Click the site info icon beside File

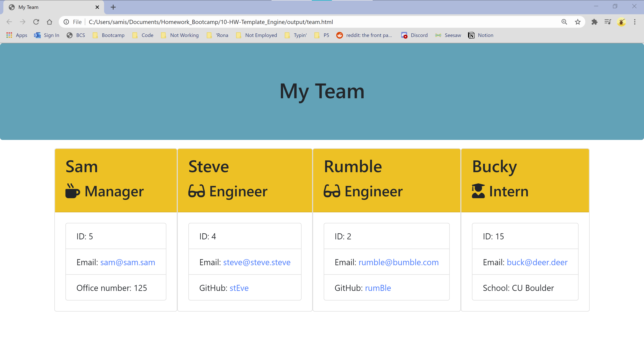pos(66,22)
